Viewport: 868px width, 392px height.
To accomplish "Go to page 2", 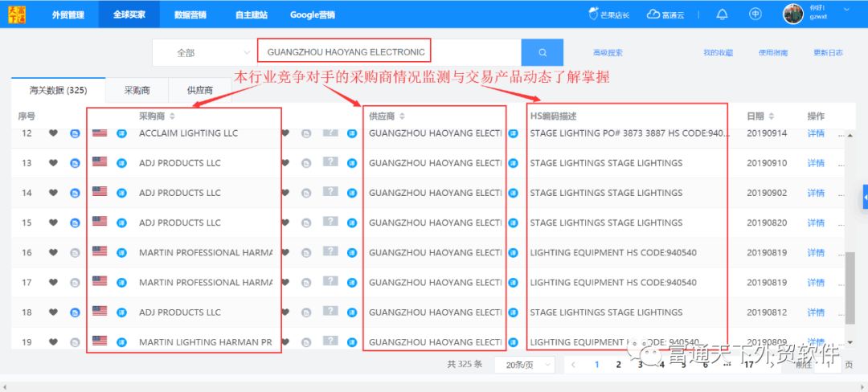I will click(618, 365).
